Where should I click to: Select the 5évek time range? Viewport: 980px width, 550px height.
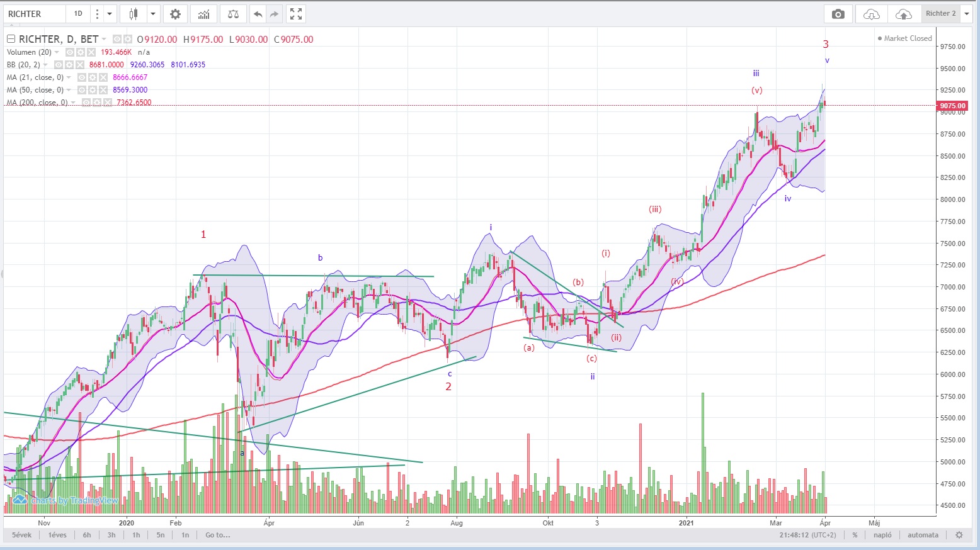[21, 535]
